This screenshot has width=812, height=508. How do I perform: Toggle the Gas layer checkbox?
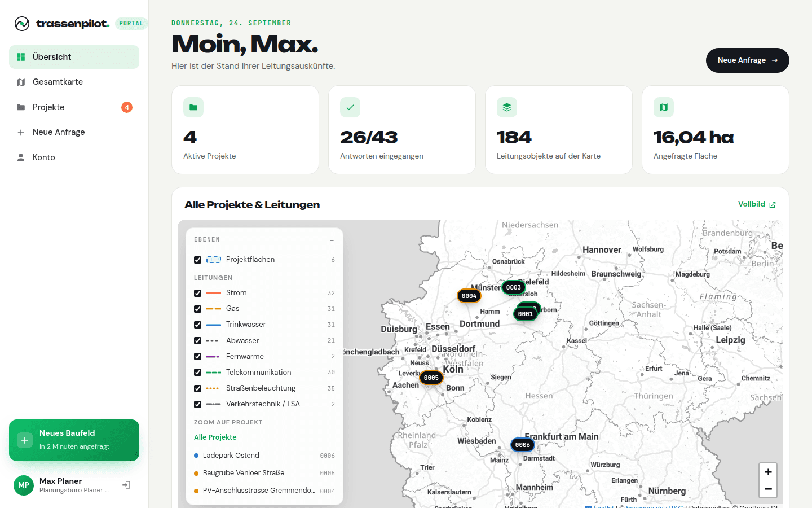(x=197, y=309)
